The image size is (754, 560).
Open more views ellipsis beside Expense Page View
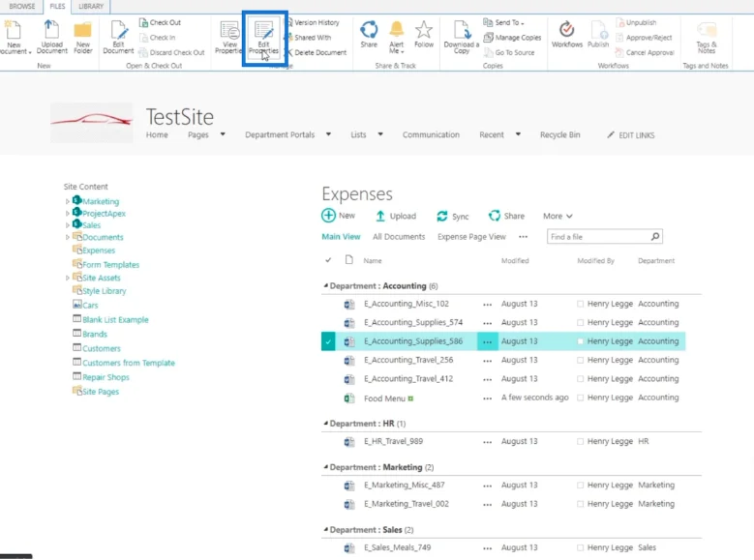[524, 237]
